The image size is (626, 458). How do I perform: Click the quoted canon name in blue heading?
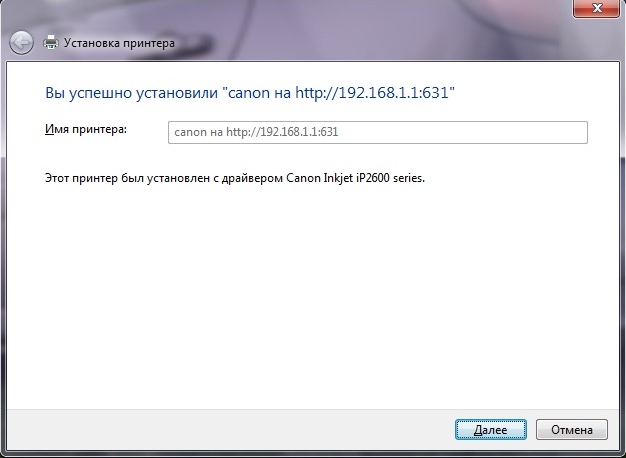coord(248,93)
